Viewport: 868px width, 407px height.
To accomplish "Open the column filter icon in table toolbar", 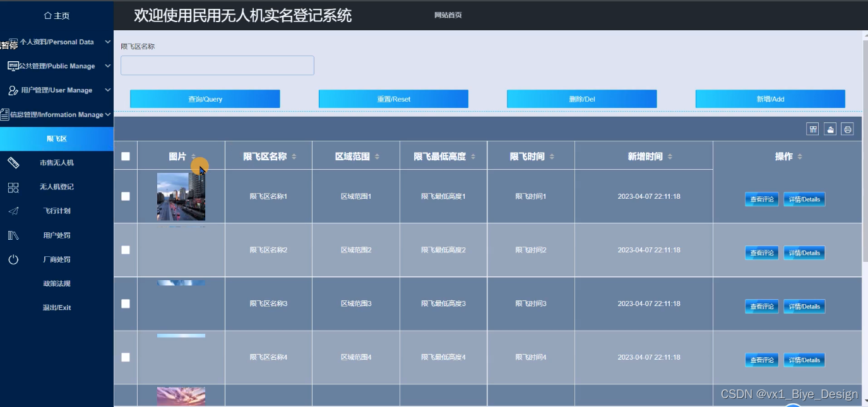I will (x=812, y=129).
